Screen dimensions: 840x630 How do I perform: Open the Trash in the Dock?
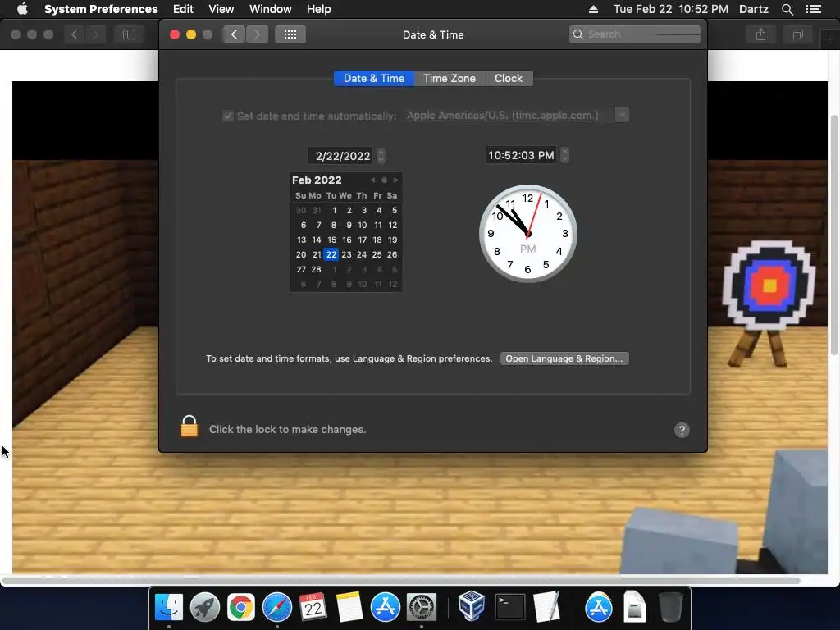tap(670, 607)
